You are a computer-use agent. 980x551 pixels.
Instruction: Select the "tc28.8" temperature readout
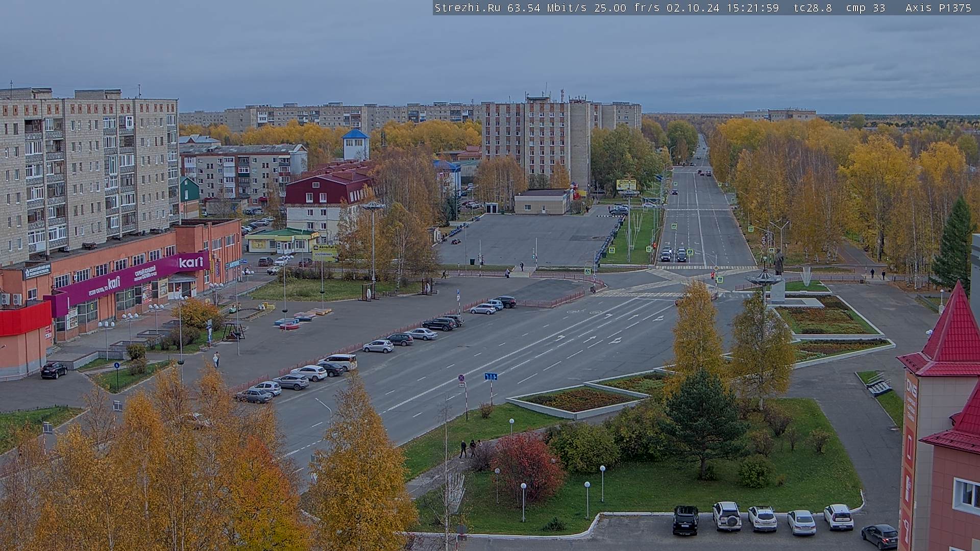813,8
